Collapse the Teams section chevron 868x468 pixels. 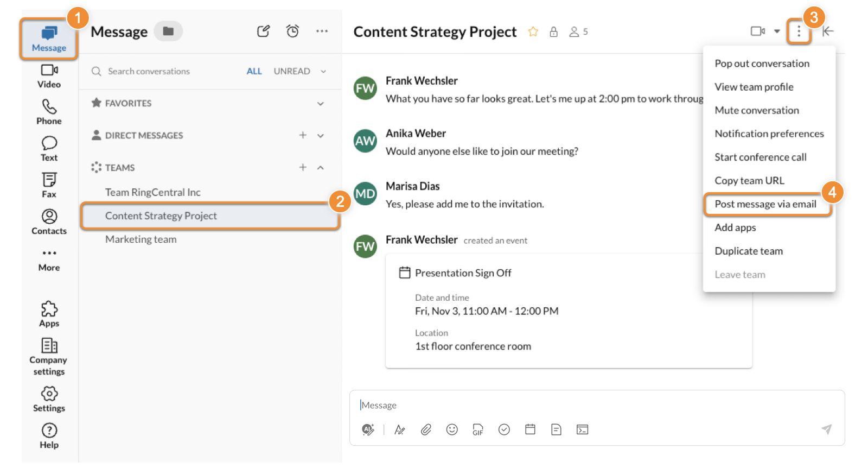[x=321, y=168]
